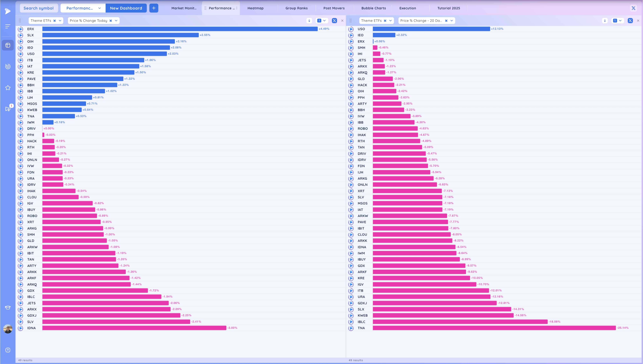
Task: Select the KWEB symbol in left panel
Action: click(x=32, y=110)
